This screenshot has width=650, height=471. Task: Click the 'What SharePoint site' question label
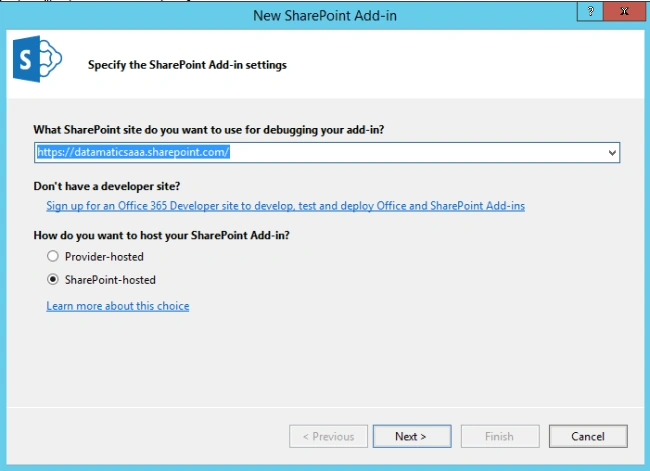click(x=209, y=130)
